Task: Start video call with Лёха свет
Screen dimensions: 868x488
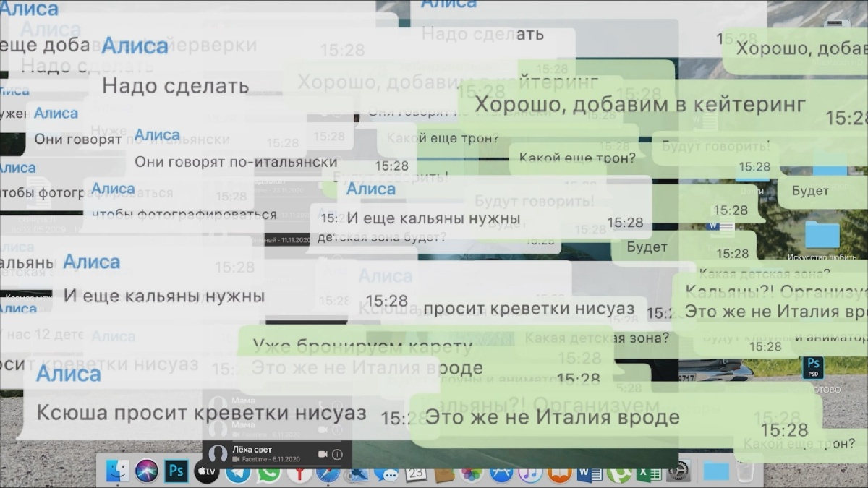Action: point(323,454)
